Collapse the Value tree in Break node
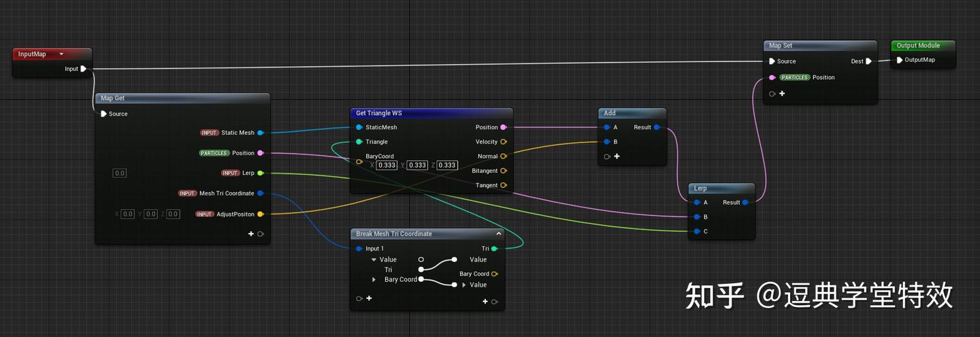The image size is (980, 337). 374,259
